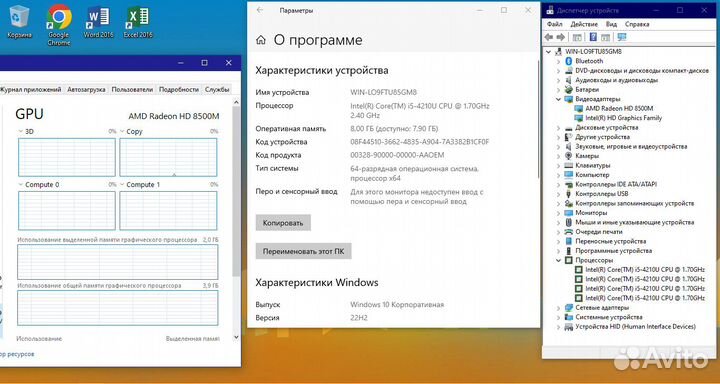Expand the DVD-дисководы tree node
The width and height of the screenshot is (720, 384).
point(558,71)
